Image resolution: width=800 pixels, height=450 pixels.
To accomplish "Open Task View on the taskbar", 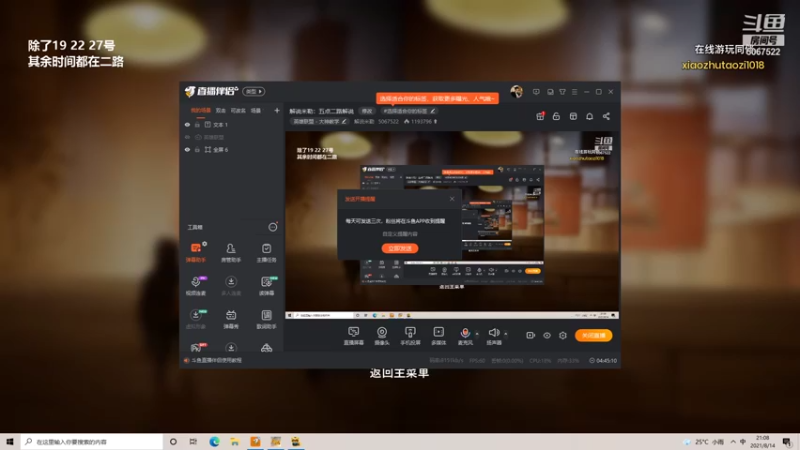I will tap(193, 441).
